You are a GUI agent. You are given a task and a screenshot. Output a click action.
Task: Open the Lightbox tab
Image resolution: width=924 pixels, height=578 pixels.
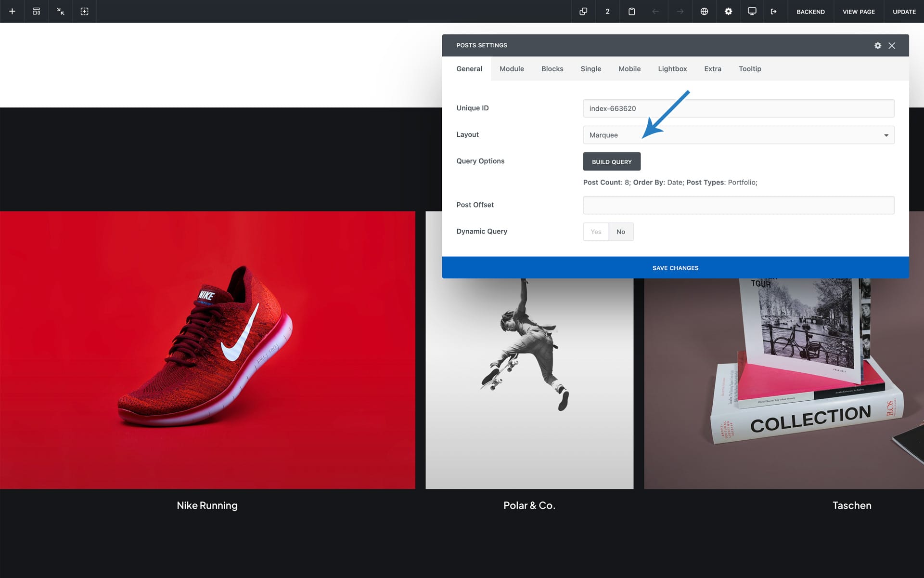click(672, 69)
